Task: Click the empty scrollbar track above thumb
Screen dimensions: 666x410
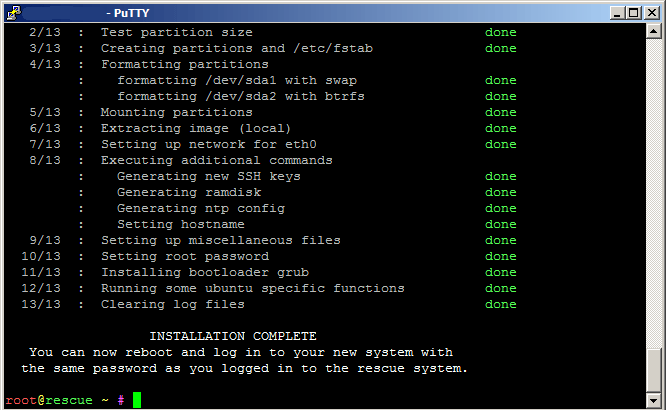Action: point(653,193)
